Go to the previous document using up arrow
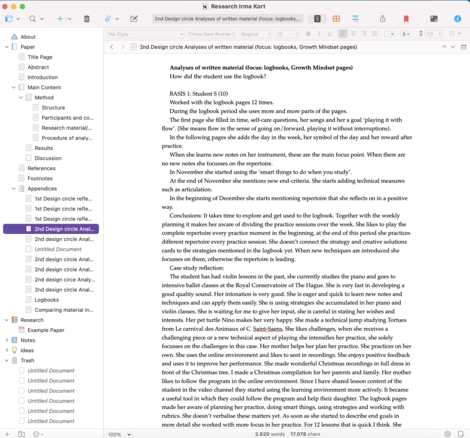Image resolution: width=470 pixels, height=438 pixels. (444, 47)
